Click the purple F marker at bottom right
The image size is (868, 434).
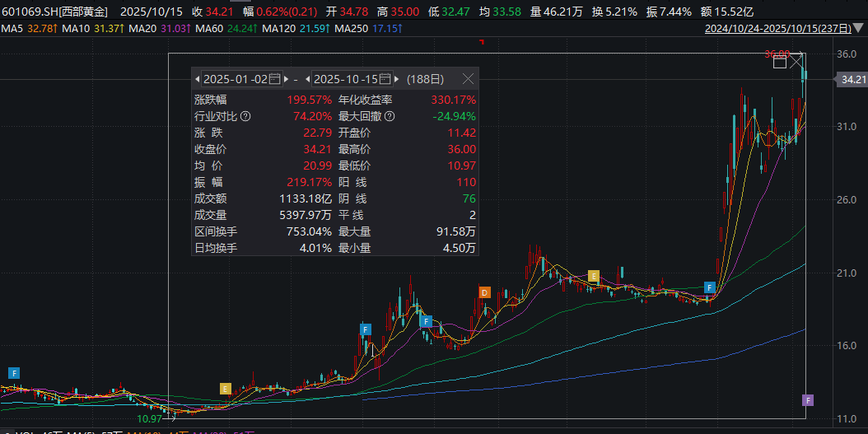click(808, 400)
